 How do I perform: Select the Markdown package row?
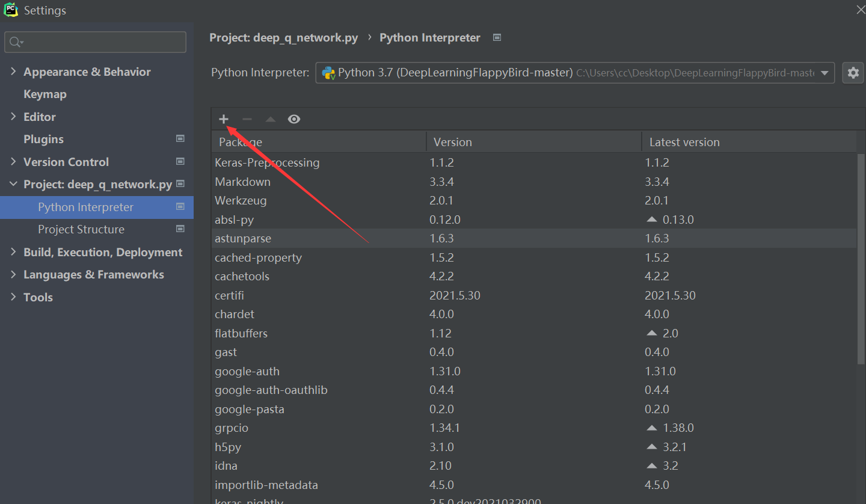pos(534,182)
